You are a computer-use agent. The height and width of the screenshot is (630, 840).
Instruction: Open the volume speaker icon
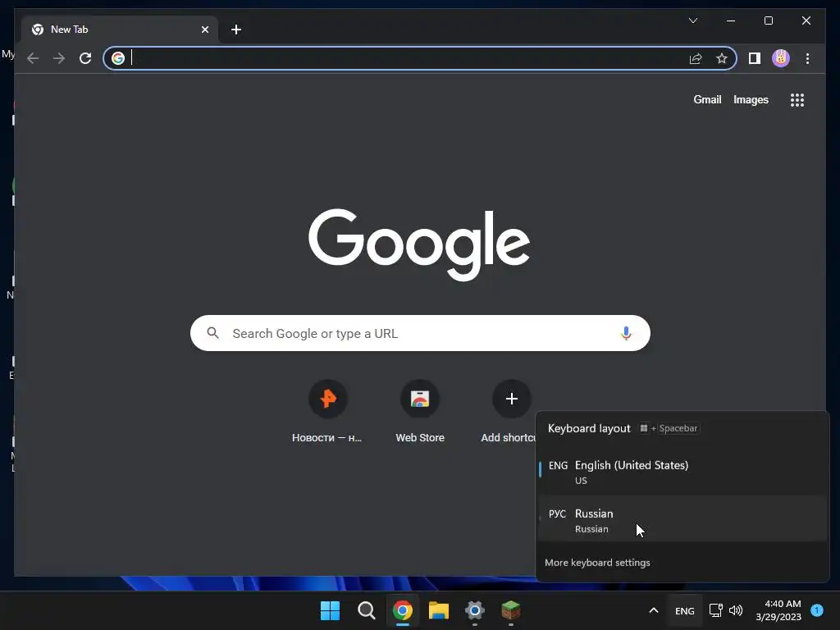pyautogui.click(x=736, y=610)
